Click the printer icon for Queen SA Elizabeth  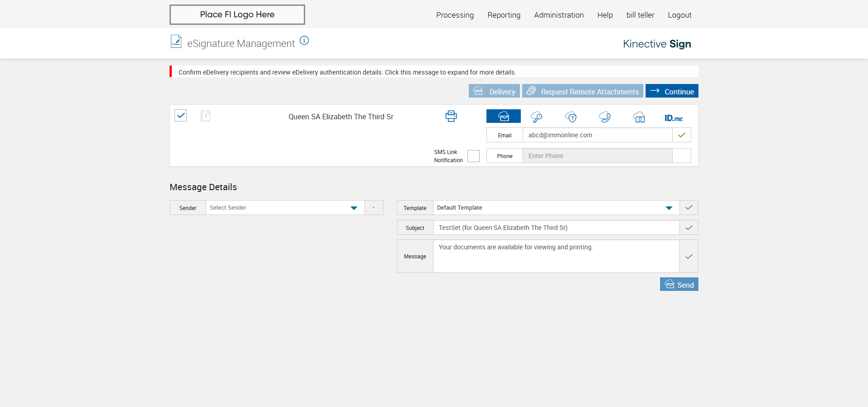pyautogui.click(x=451, y=116)
